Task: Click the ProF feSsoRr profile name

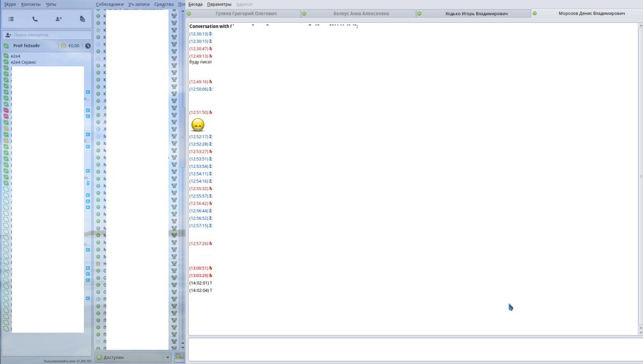Action: [27, 45]
